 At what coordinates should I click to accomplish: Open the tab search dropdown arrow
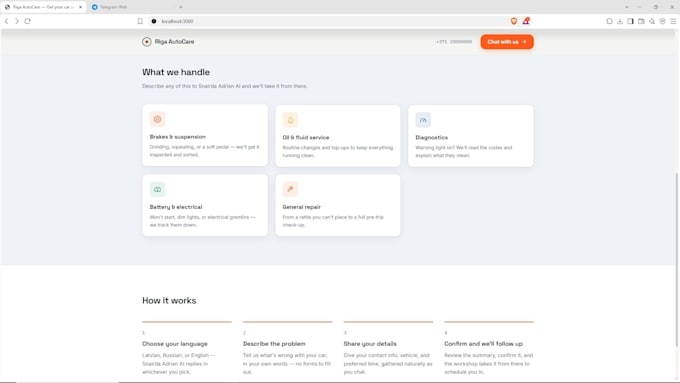pos(626,7)
